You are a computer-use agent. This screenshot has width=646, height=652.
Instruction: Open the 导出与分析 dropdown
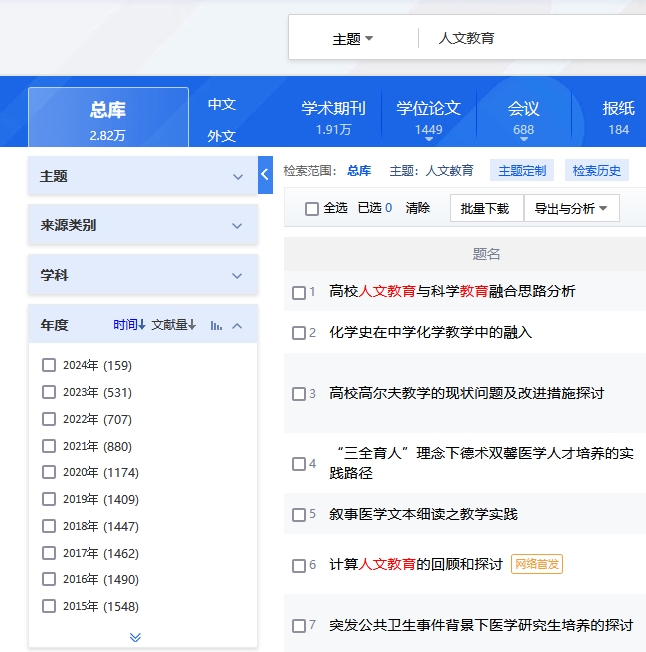pos(571,208)
